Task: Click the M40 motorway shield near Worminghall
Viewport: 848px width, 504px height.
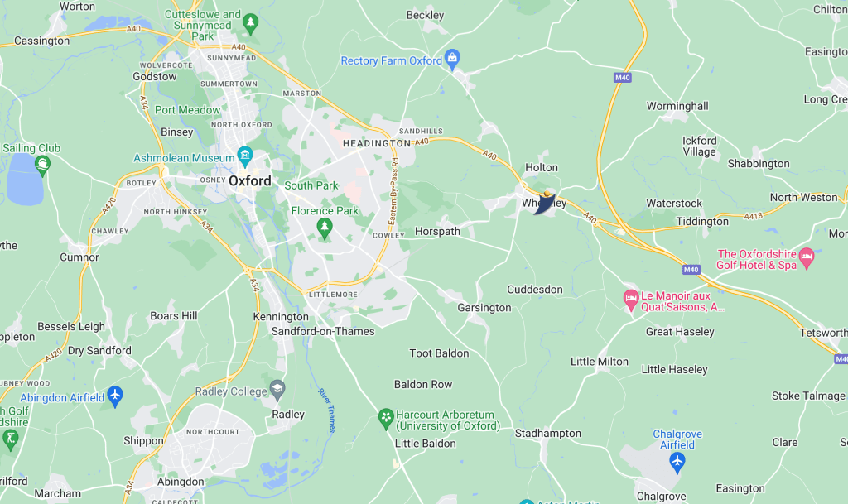Action: pos(623,78)
